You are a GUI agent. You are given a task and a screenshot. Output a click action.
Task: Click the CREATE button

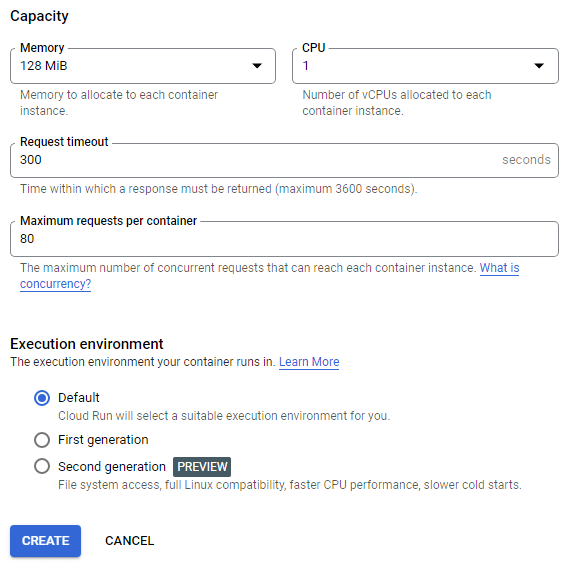[x=46, y=541]
